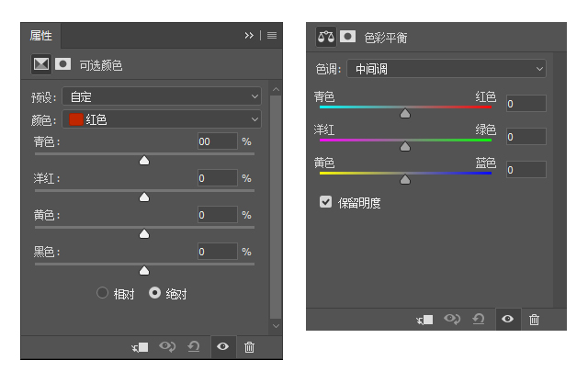Click the 黑色 percentage input field

[218, 252]
